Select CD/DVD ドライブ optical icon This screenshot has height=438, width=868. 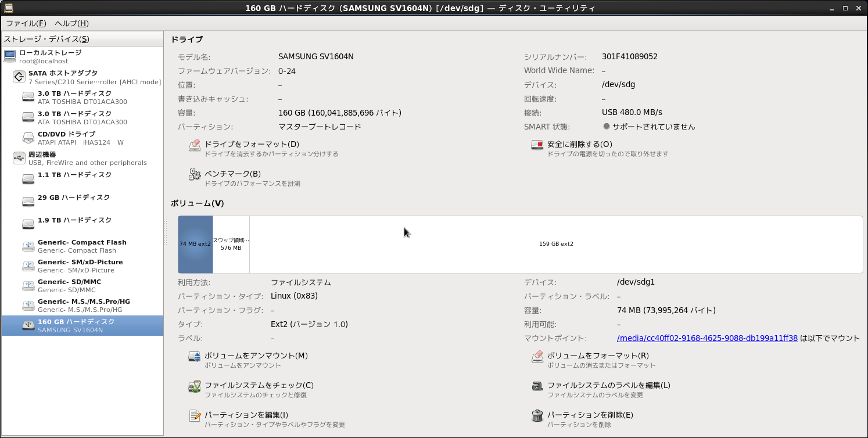tap(28, 138)
